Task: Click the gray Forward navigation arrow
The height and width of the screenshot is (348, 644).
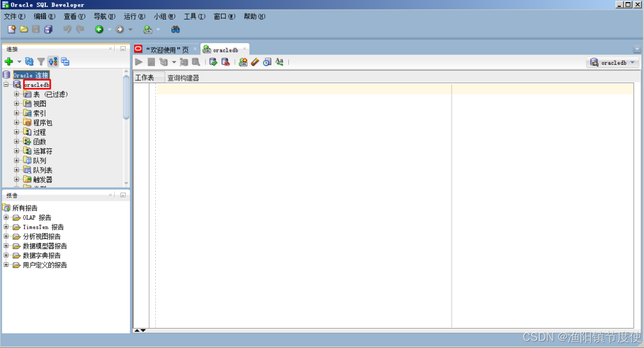Action: click(120, 29)
